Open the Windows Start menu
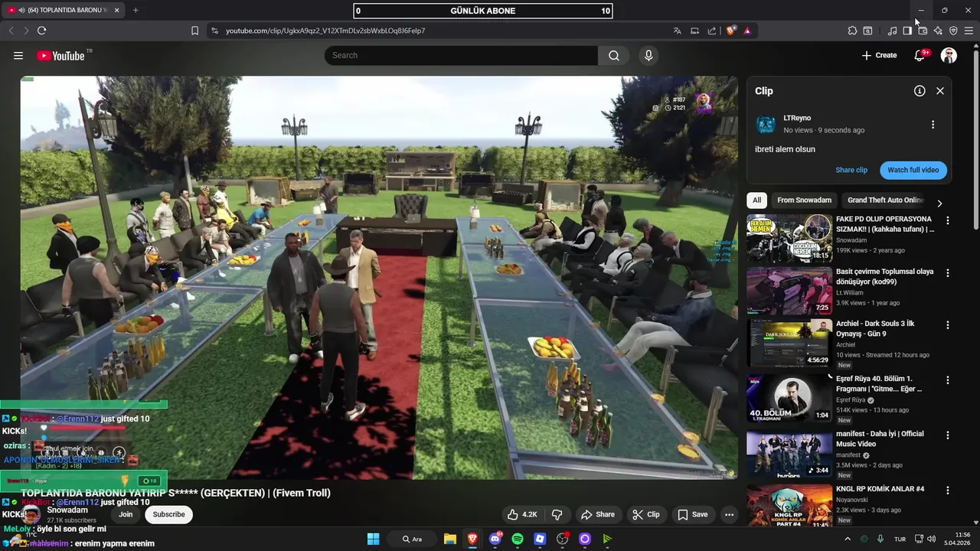Viewport: 980px width, 551px height. 373,539
